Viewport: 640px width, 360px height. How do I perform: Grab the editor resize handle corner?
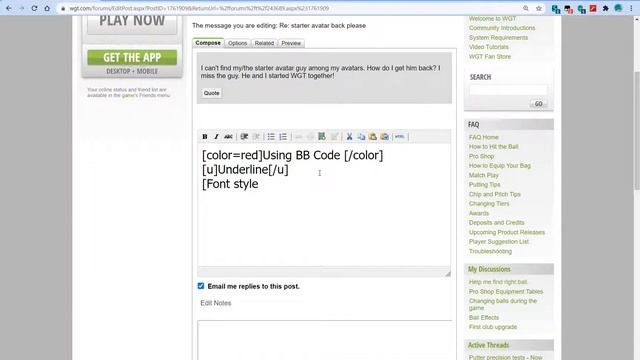click(x=448, y=273)
